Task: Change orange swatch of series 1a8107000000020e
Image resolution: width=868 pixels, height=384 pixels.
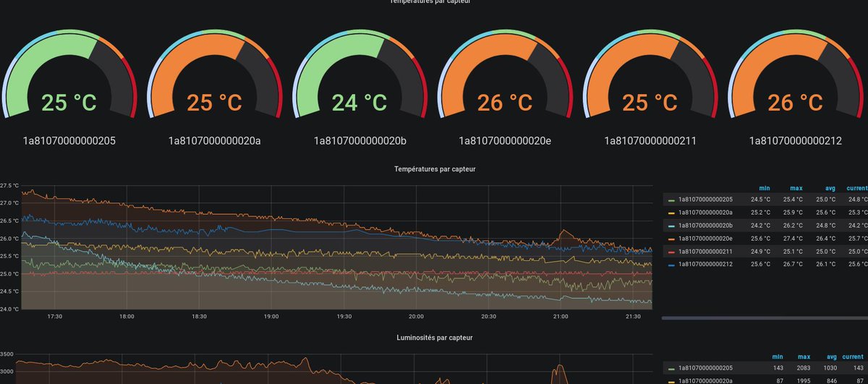Action: tap(671, 239)
